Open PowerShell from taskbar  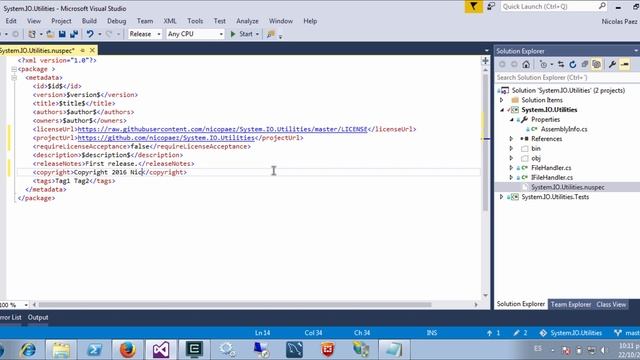pyautogui.click(x=94, y=350)
